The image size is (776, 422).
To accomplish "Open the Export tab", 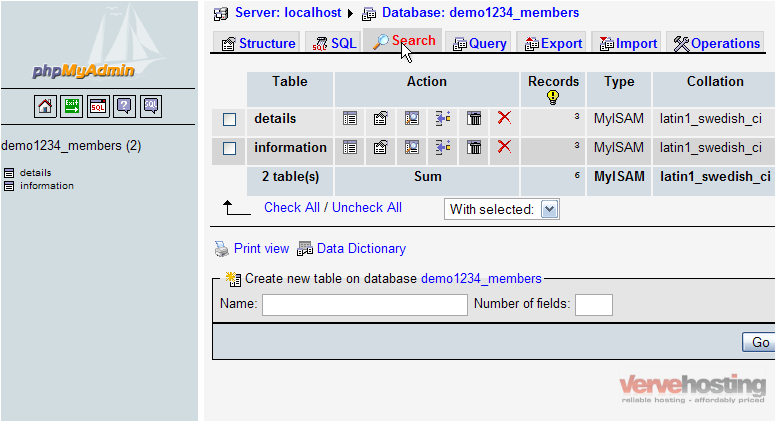I will pos(552,43).
